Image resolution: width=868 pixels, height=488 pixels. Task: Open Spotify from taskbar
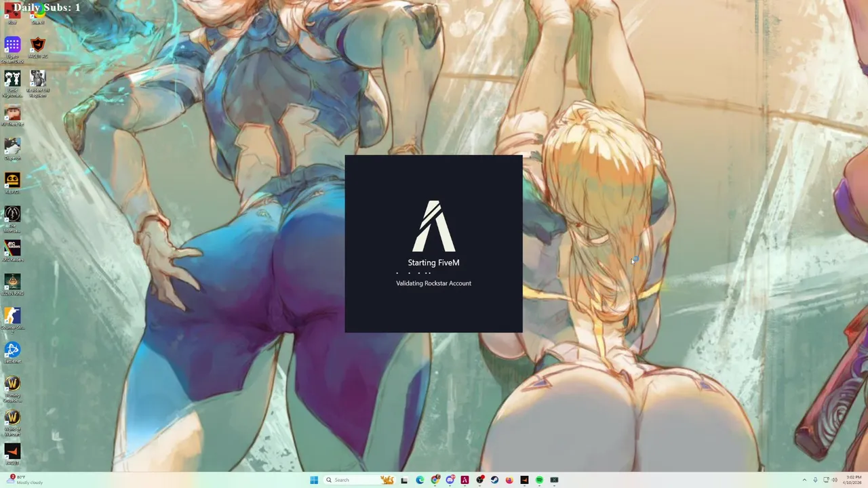click(x=539, y=480)
